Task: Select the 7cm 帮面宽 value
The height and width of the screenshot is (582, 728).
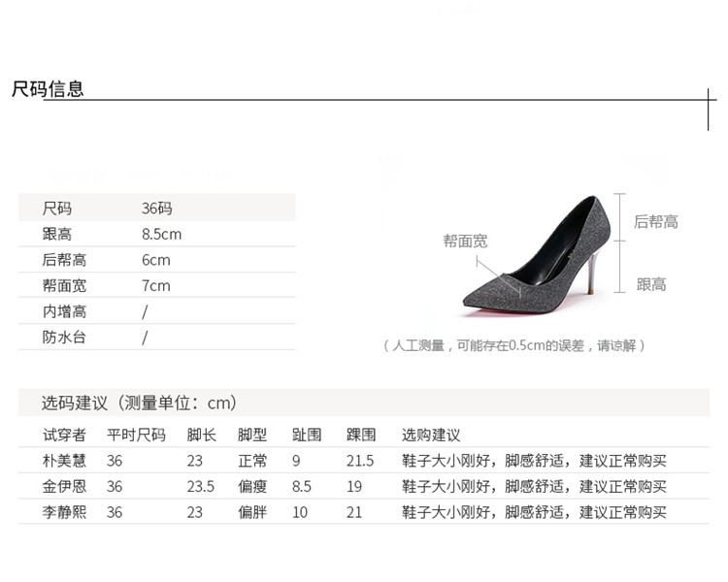Action: [x=155, y=285]
